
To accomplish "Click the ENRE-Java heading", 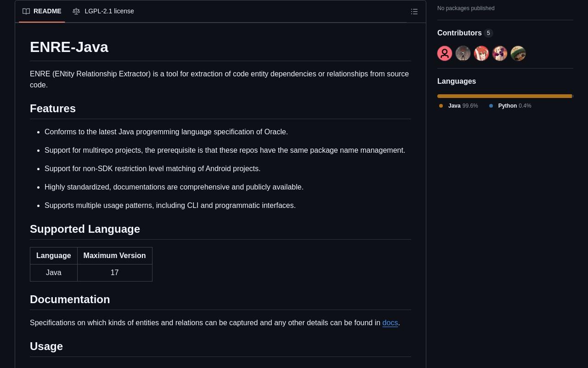I will tap(69, 47).
